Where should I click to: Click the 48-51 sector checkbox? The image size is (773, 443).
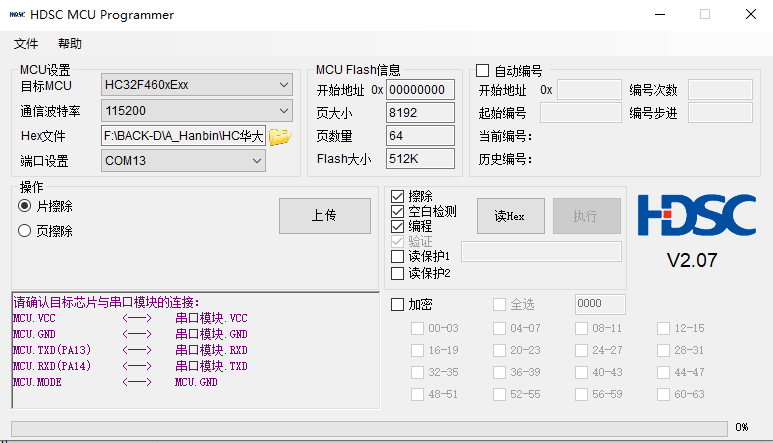point(418,394)
